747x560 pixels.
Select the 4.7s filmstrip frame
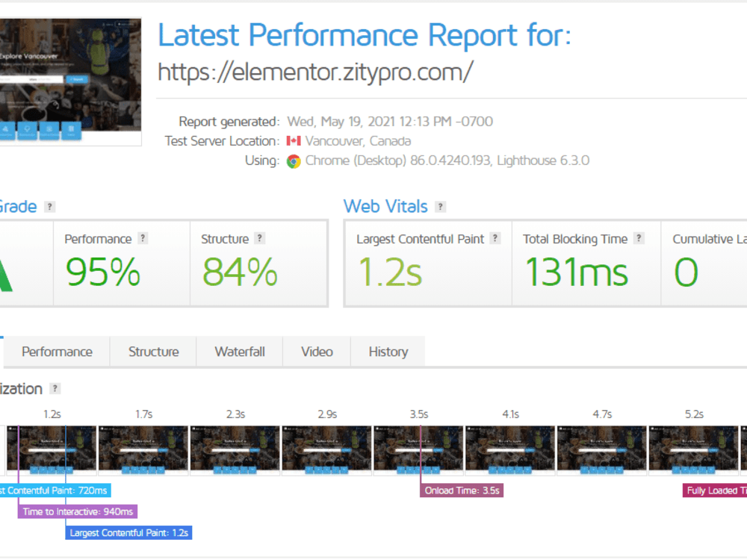[602, 450]
